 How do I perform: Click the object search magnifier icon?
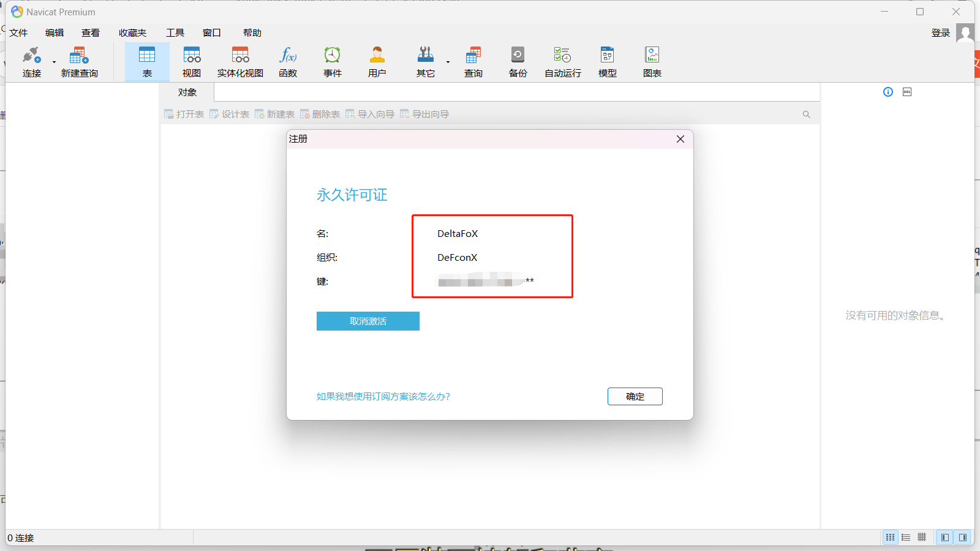point(807,114)
